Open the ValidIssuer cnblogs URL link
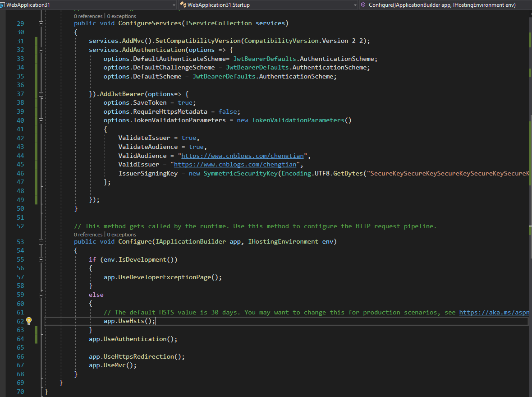532x397 pixels. coord(235,164)
